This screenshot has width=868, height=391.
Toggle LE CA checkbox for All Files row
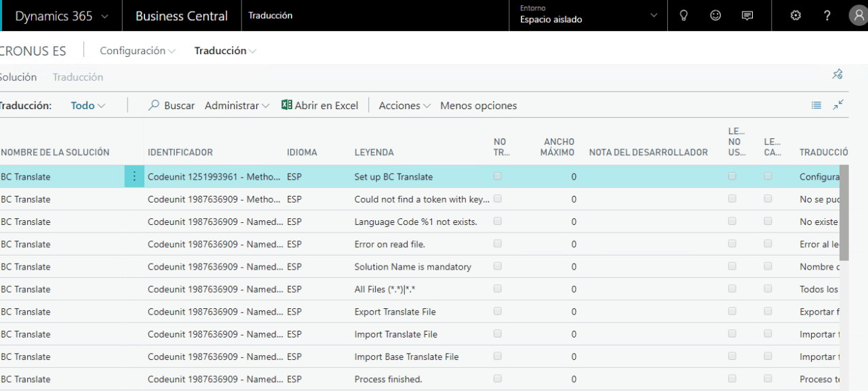[768, 289]
